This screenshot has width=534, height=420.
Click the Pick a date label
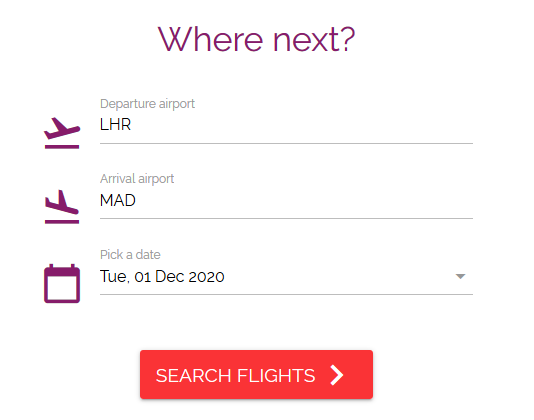click(130, 254)
